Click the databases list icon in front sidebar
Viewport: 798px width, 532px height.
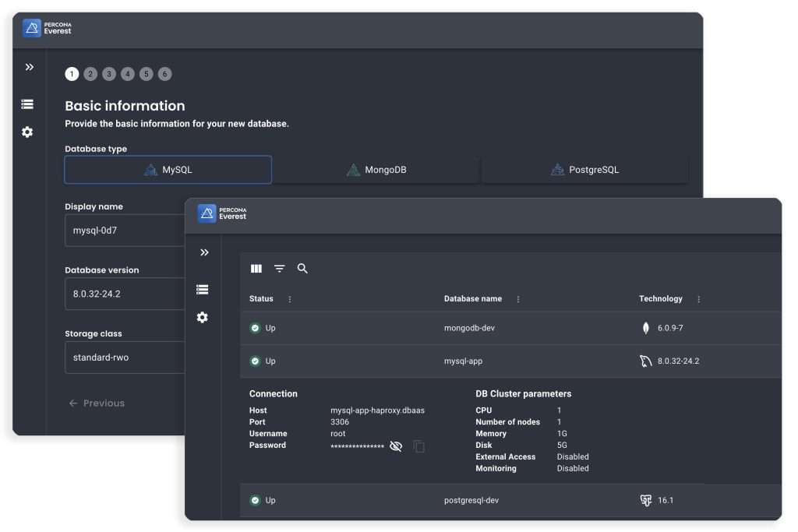[x=203, y=290]
